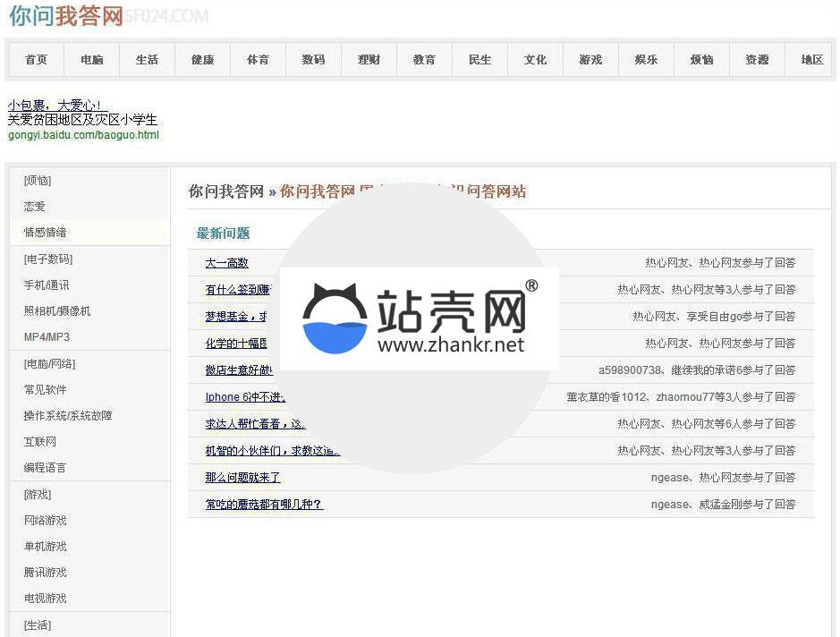Click the 你问我答网 site logo
This screenshot has width=840, height=637.
click(x=66, y=16)
